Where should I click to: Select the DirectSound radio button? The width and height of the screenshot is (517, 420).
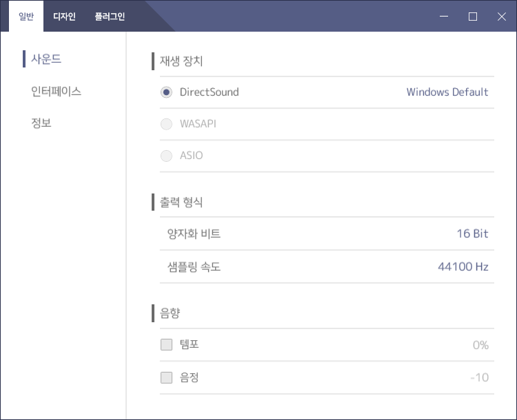coord(166,92)
